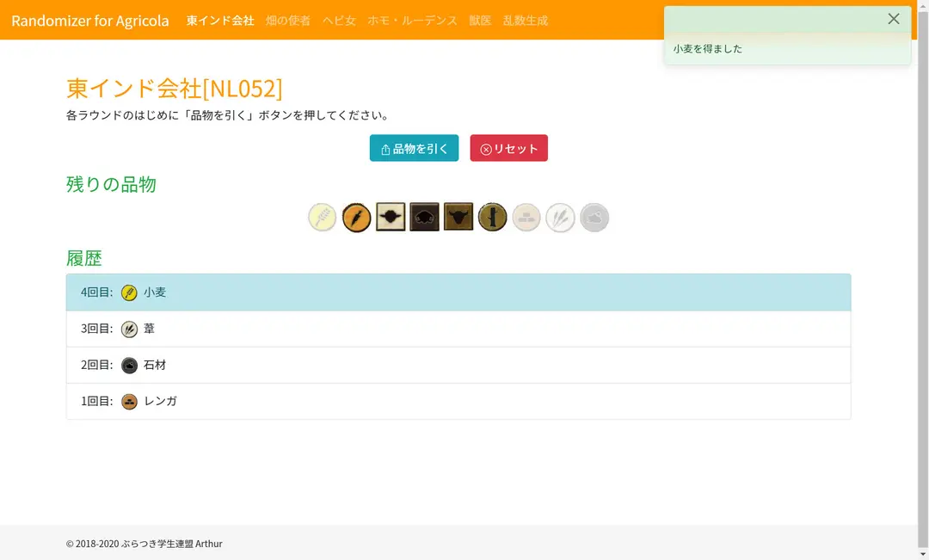The height and width of the screenshot is (560, 929).
Task: Open the ヘビ女 nav item
Action: click(x=339, y=20)
